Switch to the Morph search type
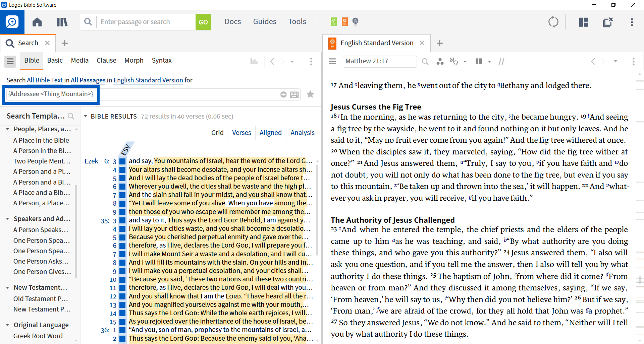 134,61
